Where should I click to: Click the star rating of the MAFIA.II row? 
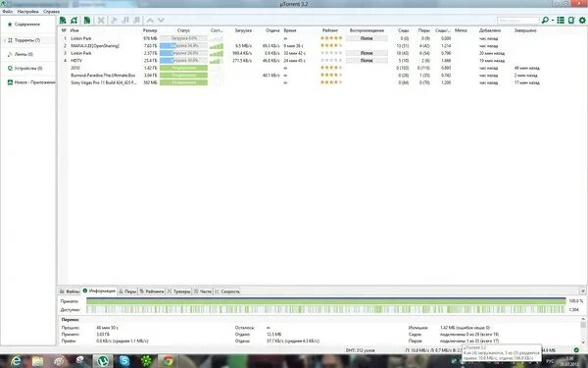coord(331,46)
